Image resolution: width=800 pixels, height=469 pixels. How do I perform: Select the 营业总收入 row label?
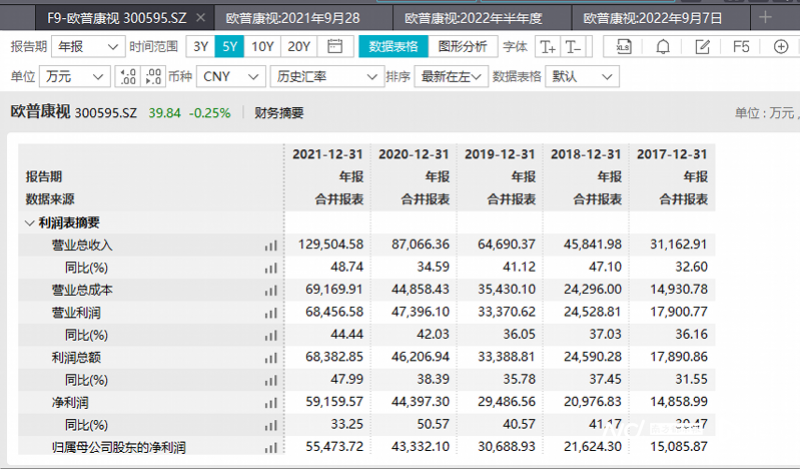click(x=82, y=245)
